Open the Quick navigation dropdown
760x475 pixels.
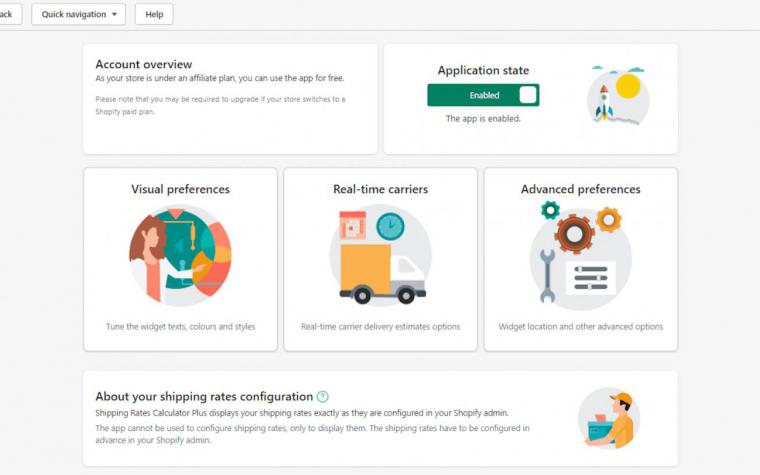[x=79, y=14]
